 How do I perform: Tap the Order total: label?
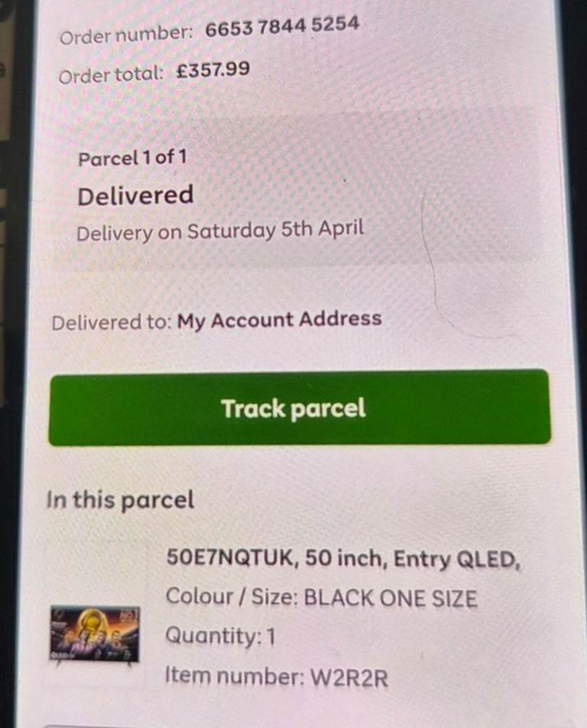click(112, 75)
